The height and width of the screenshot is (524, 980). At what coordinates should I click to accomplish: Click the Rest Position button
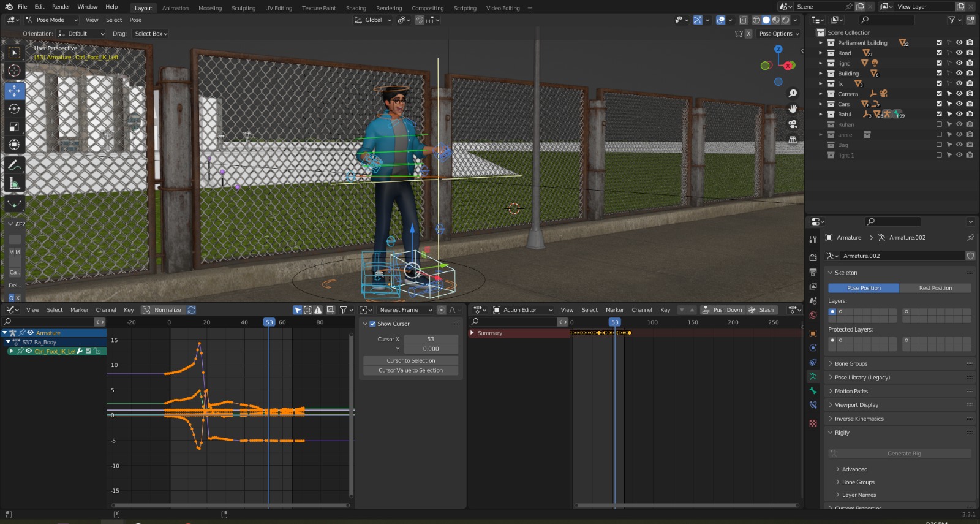point(935,288)
